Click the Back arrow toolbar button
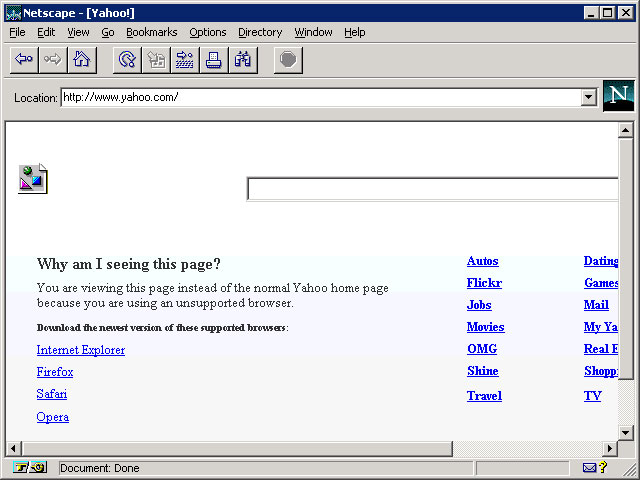The width and height of the screenshot is (640, 480). [24, 60]
